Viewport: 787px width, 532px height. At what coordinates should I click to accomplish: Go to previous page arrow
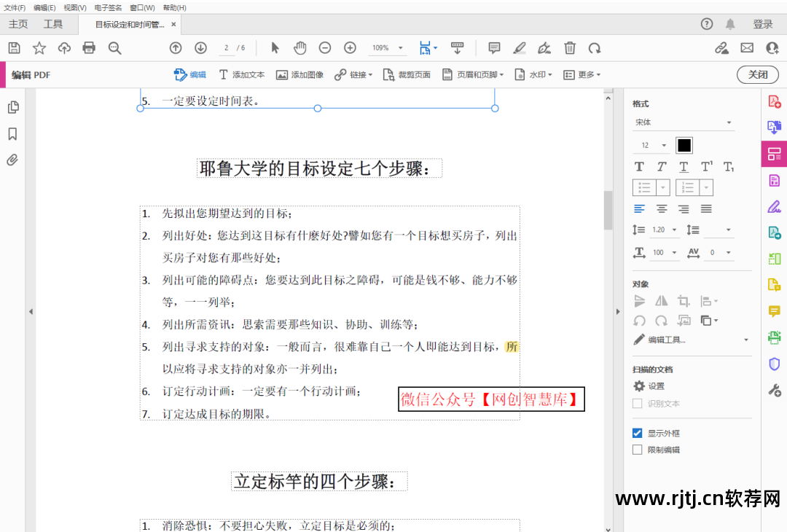[175, 48]
